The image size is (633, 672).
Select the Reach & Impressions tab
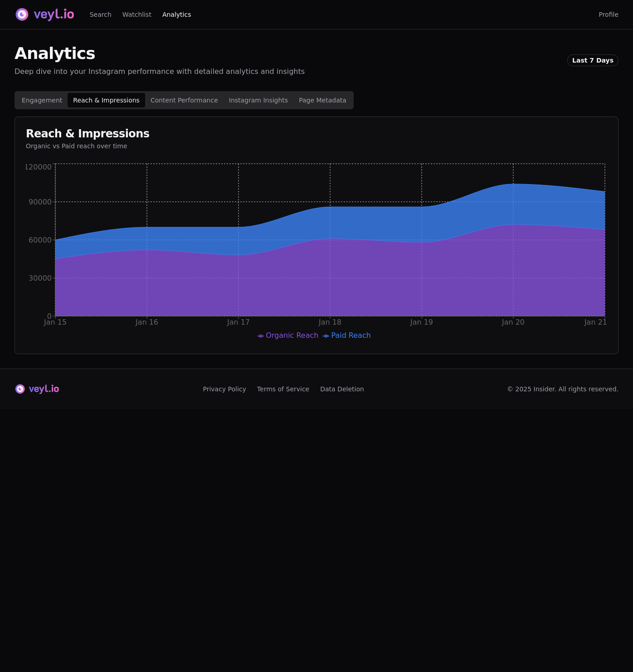click(106, 100)
